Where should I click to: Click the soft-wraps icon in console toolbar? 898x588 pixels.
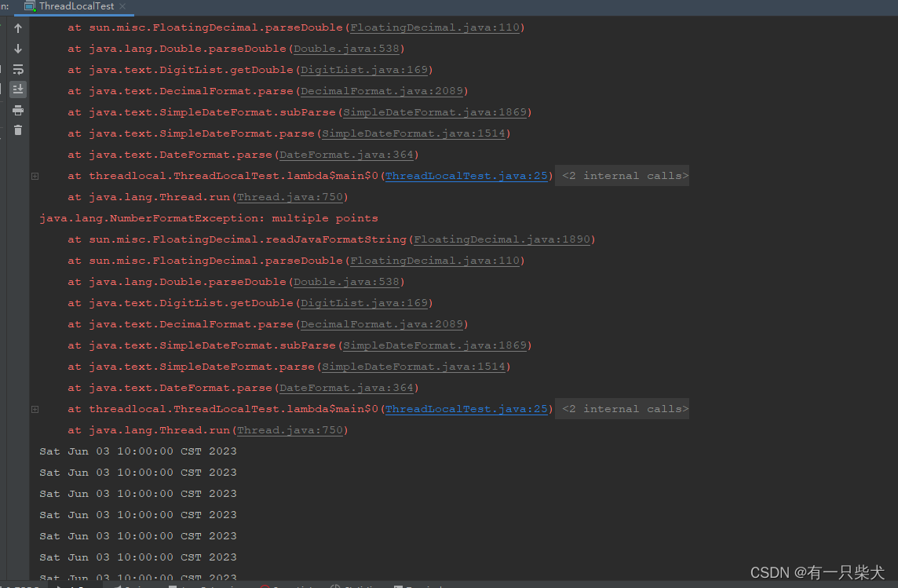17,69
